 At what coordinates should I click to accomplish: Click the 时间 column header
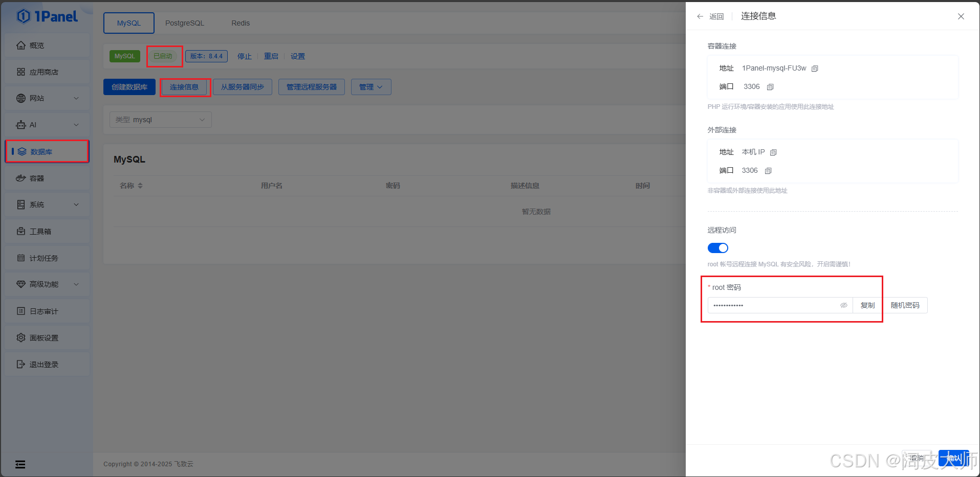point(643,186)
